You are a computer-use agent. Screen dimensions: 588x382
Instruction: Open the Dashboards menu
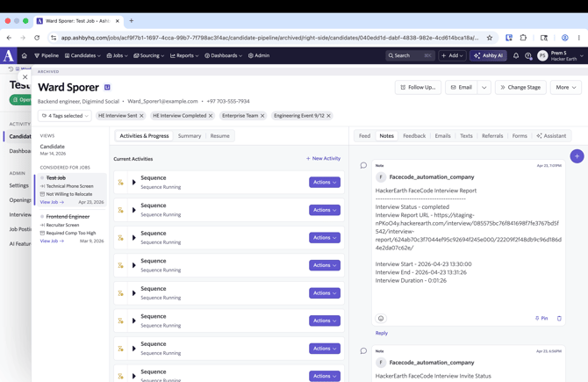(x=223, y=55)
